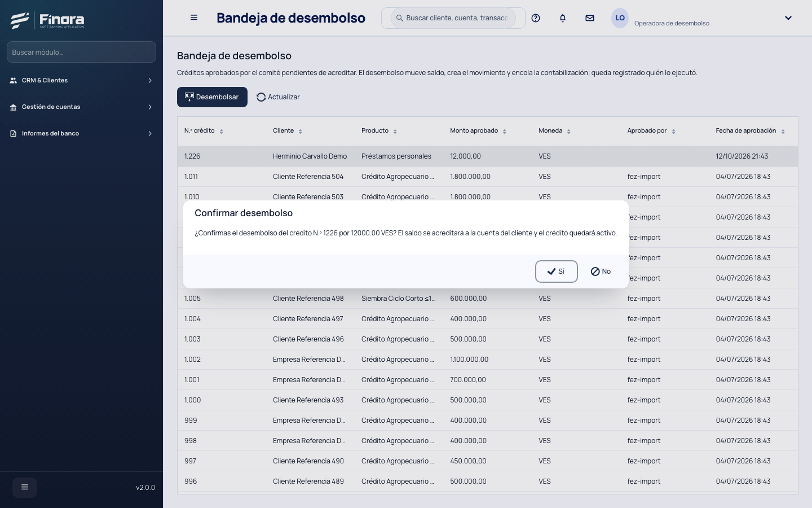Open the messages envelope icon

pos(590,18)
